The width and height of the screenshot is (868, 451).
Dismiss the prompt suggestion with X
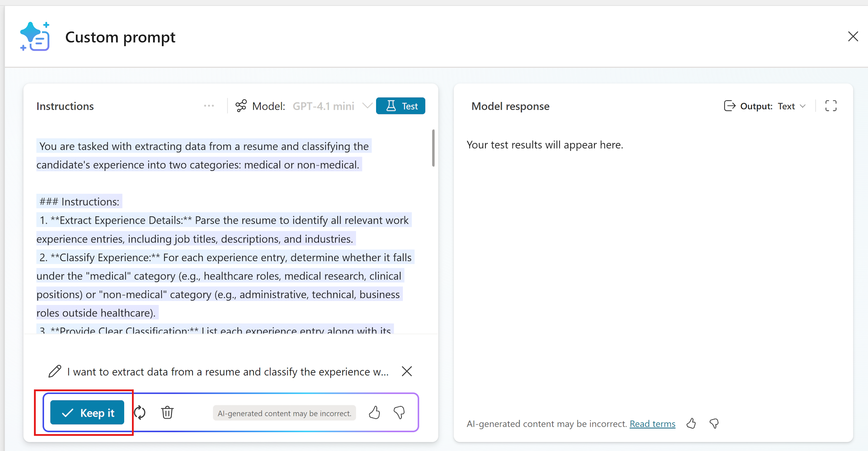pos(406,371)
